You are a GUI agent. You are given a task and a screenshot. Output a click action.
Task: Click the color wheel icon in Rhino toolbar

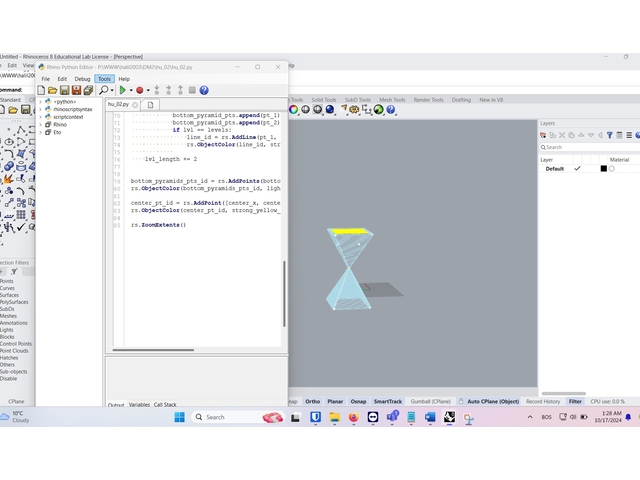(294, 110)
